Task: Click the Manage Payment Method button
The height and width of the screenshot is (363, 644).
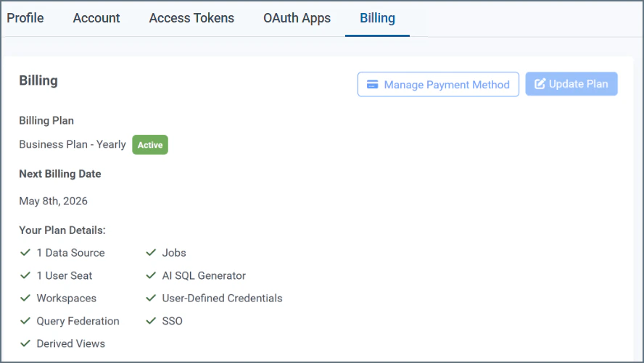Action: click(438, 85)
